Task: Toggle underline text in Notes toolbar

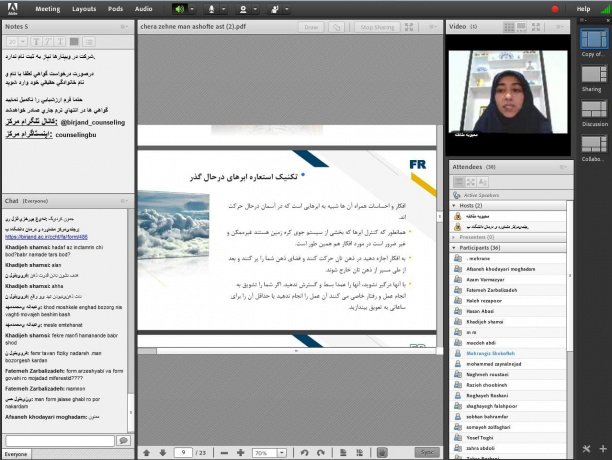Action: click(x=60, y=42)
